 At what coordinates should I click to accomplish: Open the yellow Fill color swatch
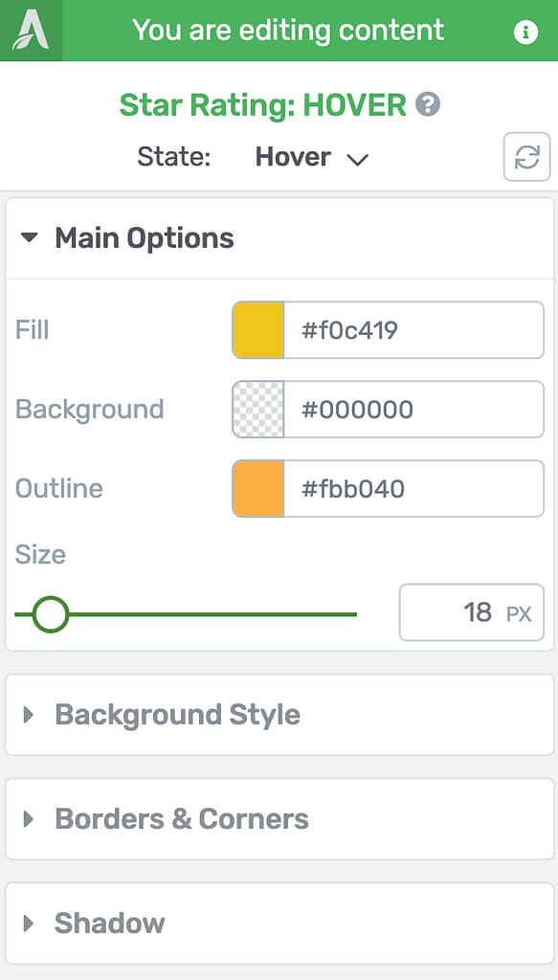pos(258,330)
